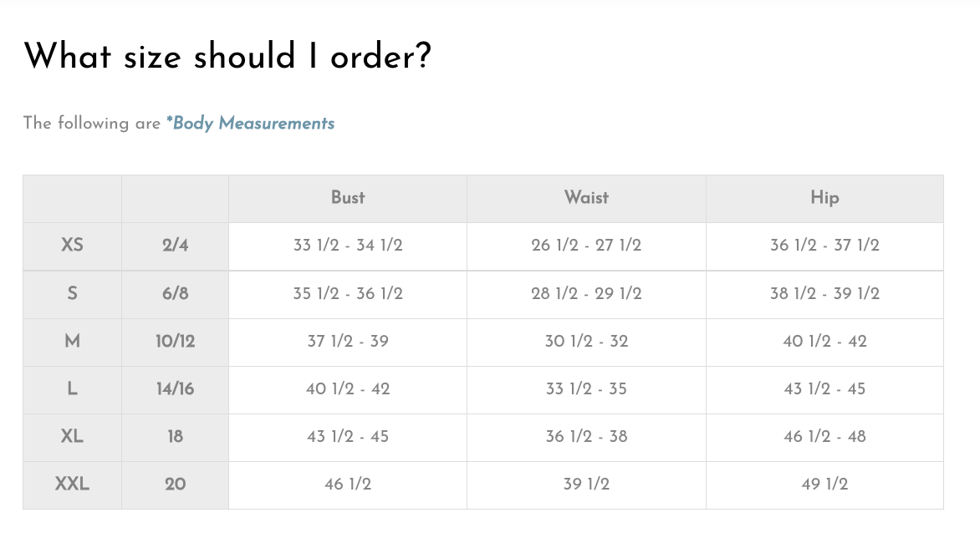
Task: Click the L size row label
Action: 72,388
